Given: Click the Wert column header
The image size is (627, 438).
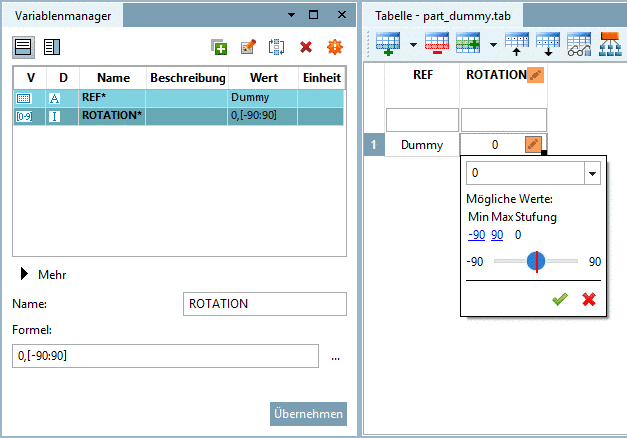Looking at the screenshot, I should coord(264,78).
